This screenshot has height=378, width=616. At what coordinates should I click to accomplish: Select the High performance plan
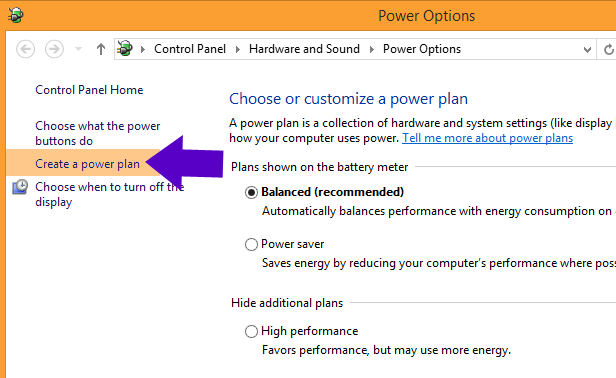click(x=251, y=331)
